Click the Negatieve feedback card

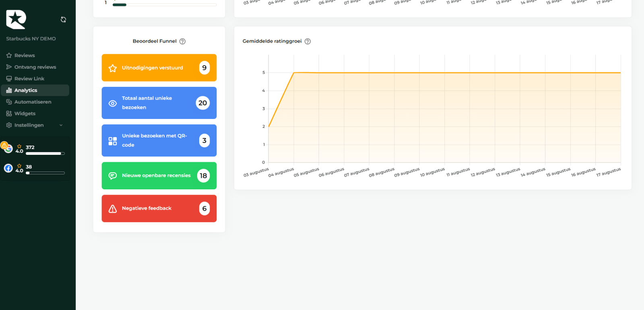point(159,208)
